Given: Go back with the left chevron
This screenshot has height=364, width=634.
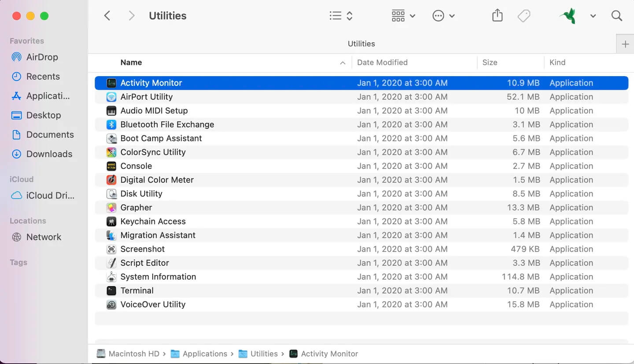Looking at the screenshot, I should 107,16.
